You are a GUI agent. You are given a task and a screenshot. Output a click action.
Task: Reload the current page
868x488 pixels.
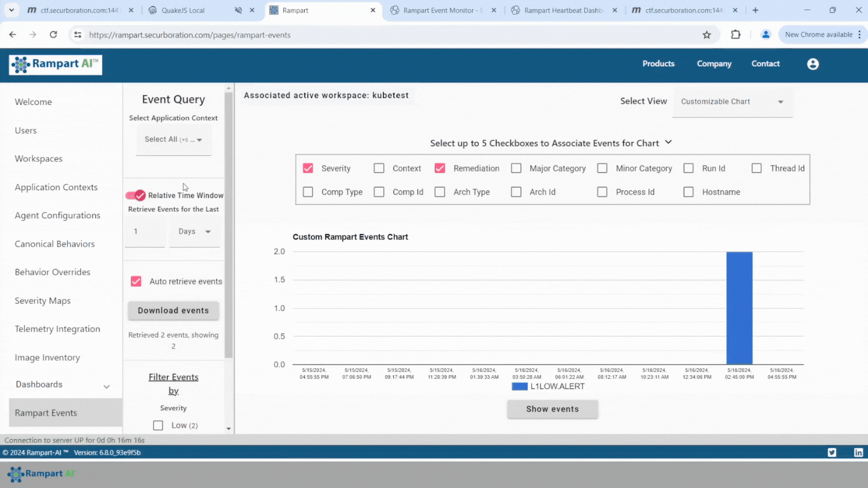(x=53, y=35)
